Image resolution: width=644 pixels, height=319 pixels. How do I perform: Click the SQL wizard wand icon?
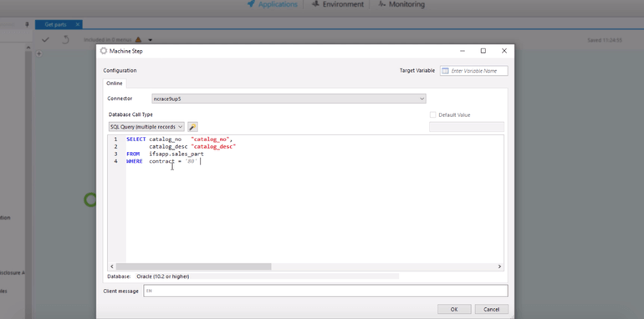pyautogui.click(x=192, y=127)
